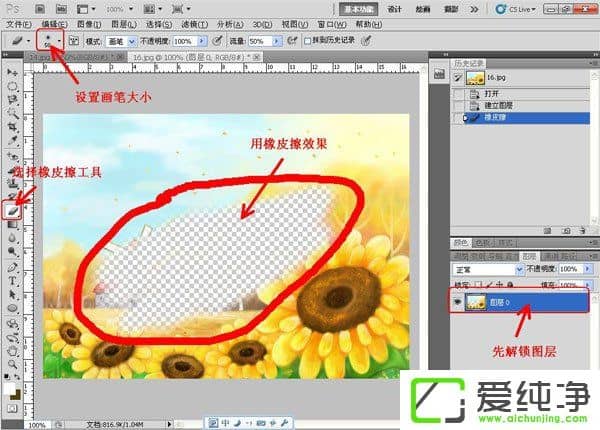The height and width of the screenshot is (430, 600).
Task: Select the Hand tool
Action: pyautogui.click(x=13, y=351)
